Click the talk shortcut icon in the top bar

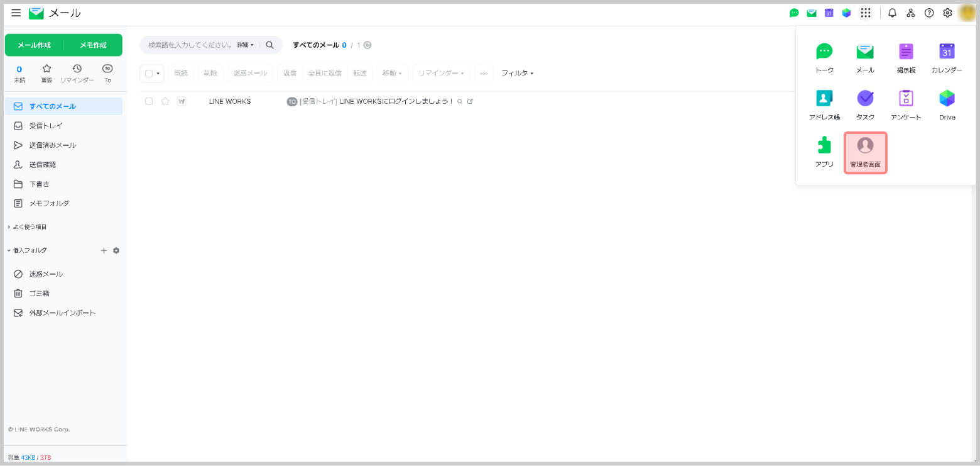pos(794,13)
